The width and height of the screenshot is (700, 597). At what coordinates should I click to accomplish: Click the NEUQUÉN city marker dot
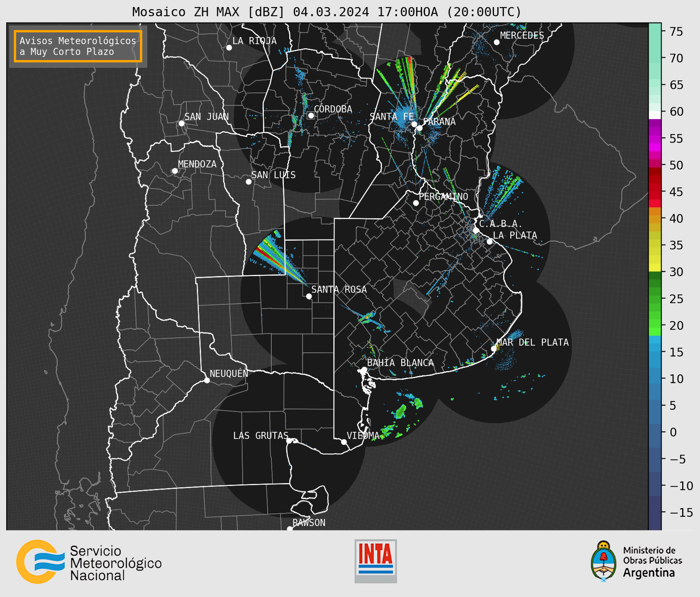click(207, 380)
